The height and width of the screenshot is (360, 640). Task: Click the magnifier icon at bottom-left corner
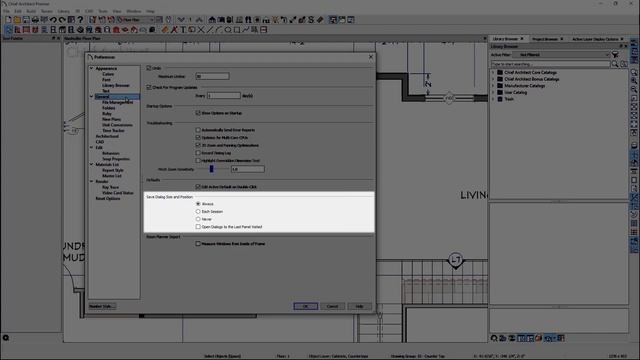[x=6, y=338]
